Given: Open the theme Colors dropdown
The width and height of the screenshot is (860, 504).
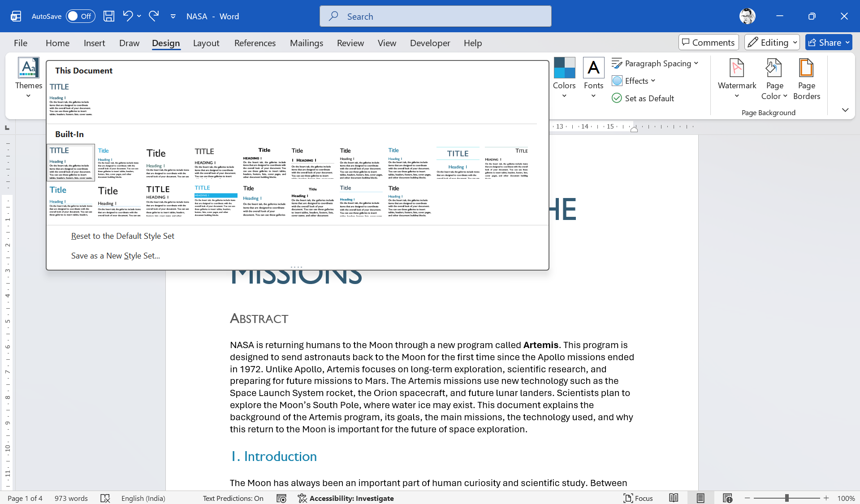Looking at the screenshot, I should point(564,78).
